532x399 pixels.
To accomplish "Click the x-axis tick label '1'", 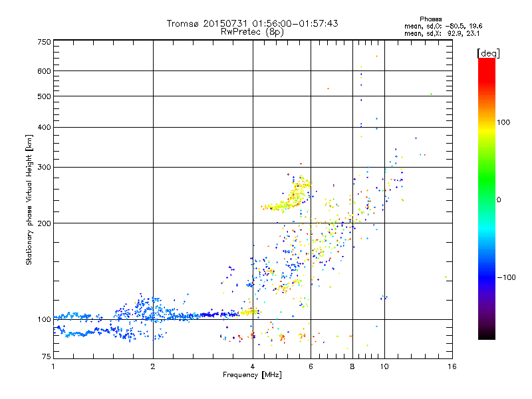I will click(53, 366).
